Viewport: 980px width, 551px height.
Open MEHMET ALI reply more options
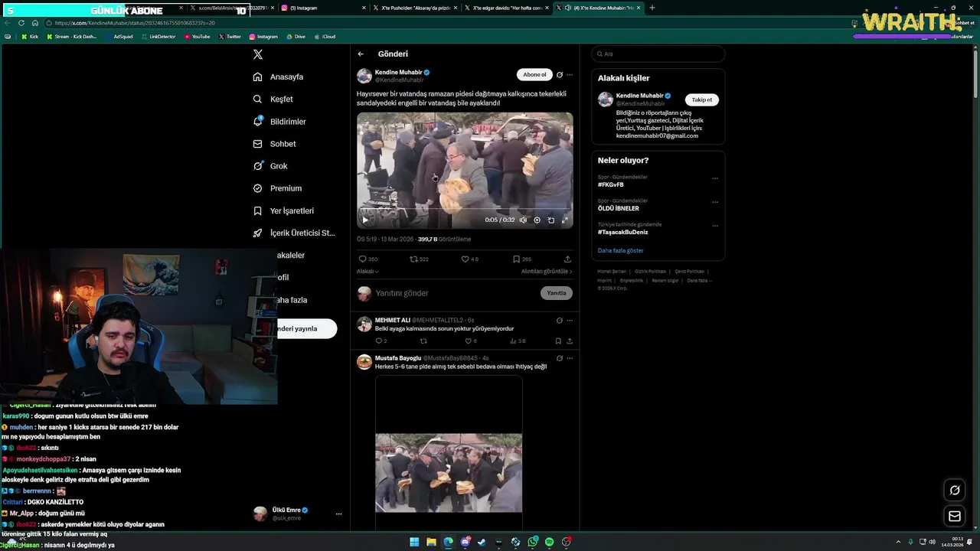(570, 321)
